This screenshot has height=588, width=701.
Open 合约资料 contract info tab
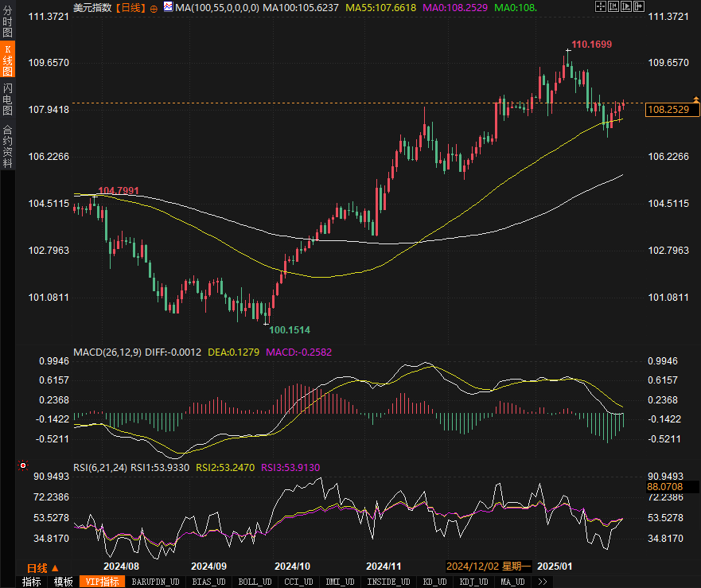click(7, 146)
